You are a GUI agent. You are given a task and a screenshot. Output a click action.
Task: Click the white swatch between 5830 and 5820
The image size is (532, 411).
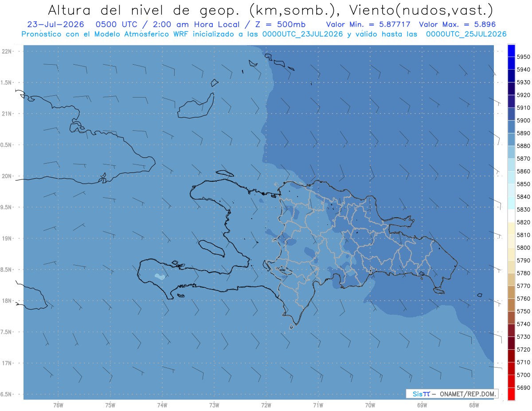tap(511, 215)
